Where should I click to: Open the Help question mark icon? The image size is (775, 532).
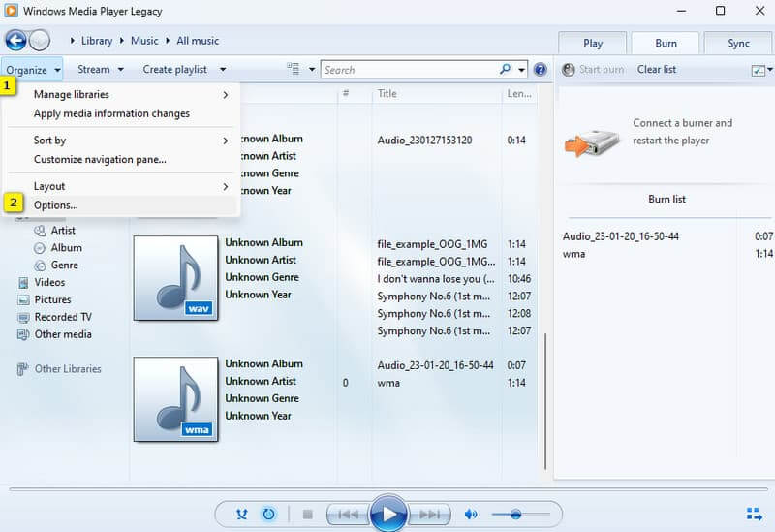541,69
